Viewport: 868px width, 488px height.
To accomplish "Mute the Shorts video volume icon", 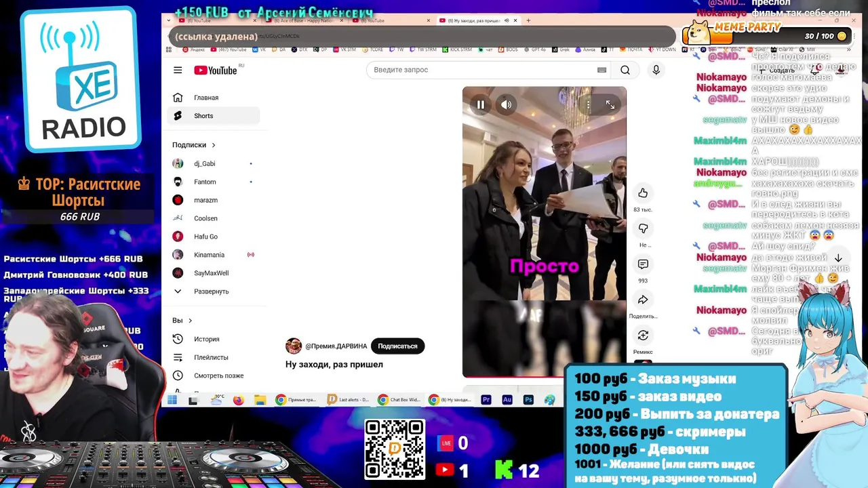I will pyautogui.click(x=506, y=104).
